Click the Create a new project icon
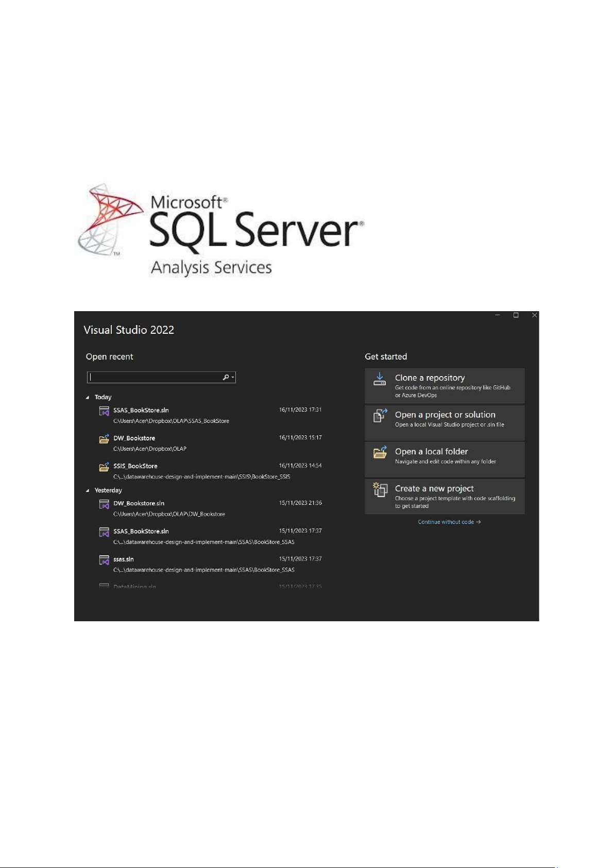The height and width of the screenshot is (868, 614). pyautogui.click(x=380, y=489)
